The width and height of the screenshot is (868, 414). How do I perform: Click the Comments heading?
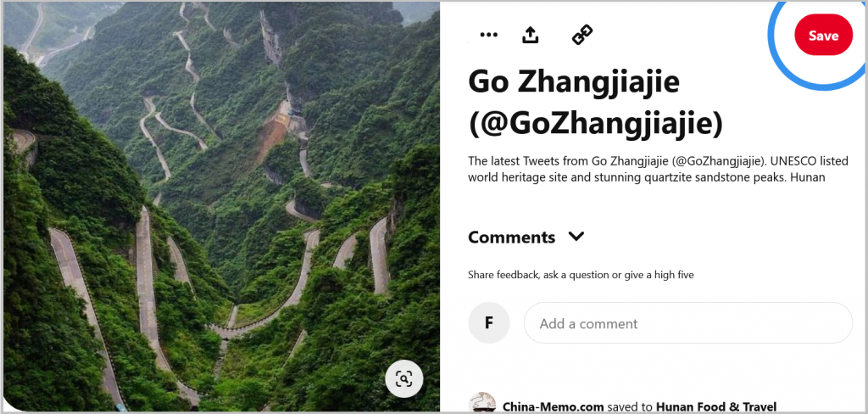point(511,238)
